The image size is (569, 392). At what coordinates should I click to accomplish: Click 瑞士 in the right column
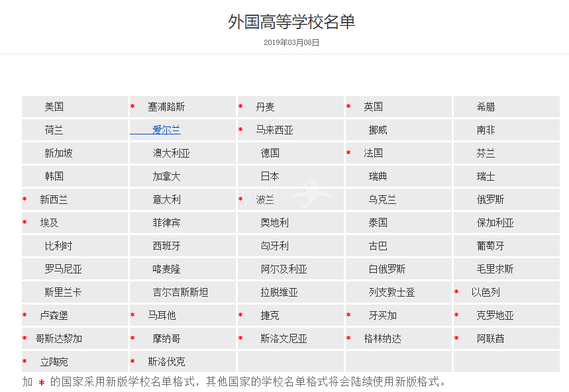click(x=486, y=176)
